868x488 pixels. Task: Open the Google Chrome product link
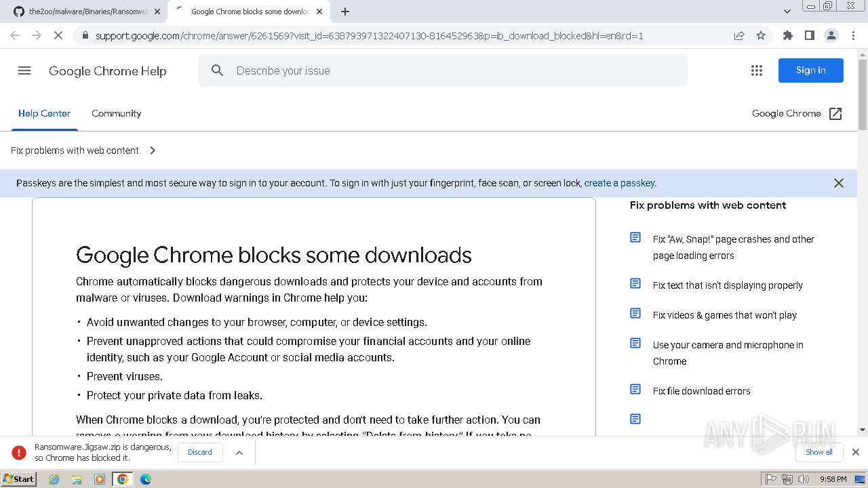pyautogui.click(x=787, y=113)
